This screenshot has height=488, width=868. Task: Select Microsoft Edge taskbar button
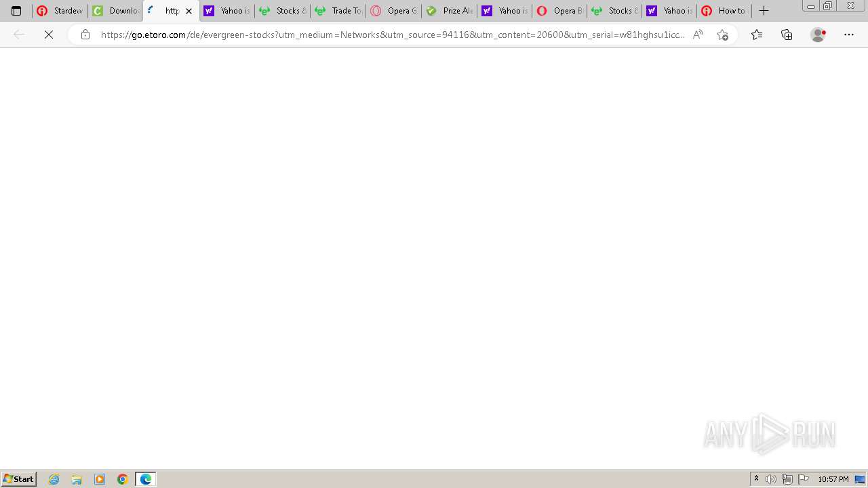click(x=146, y=479)
